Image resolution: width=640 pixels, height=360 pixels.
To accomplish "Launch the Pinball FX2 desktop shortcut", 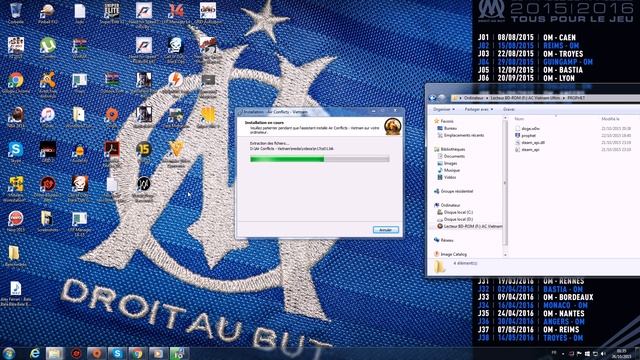I will pyautogui.click(x=47, y=12).
